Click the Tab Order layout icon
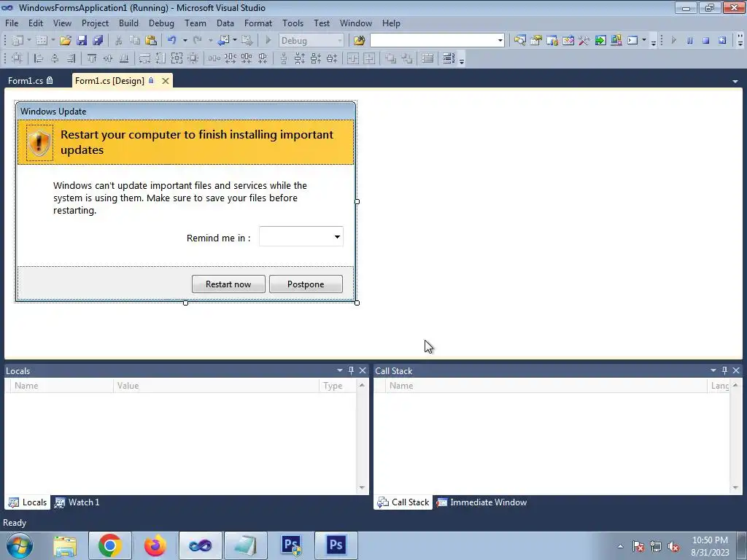The width and height of the screenshot is (747, 560). [449, 58]
